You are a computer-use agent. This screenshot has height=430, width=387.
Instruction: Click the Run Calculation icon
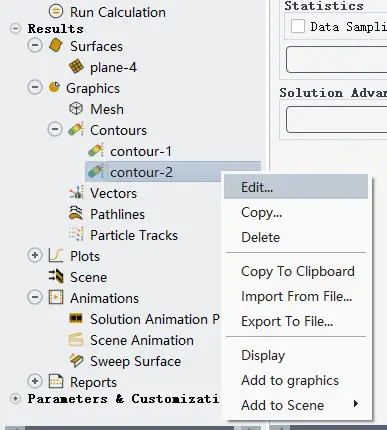click(x=56, y=11)
